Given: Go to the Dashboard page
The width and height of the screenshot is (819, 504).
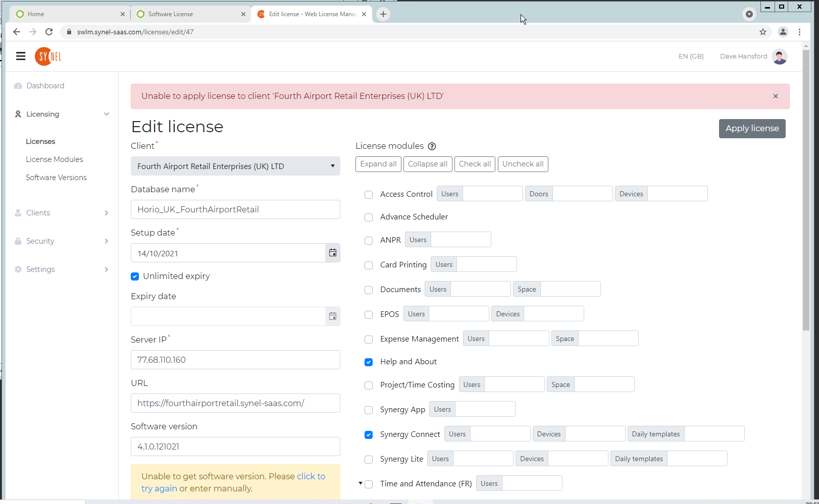Looking at the screenshot, I should (x=45, y=86).
